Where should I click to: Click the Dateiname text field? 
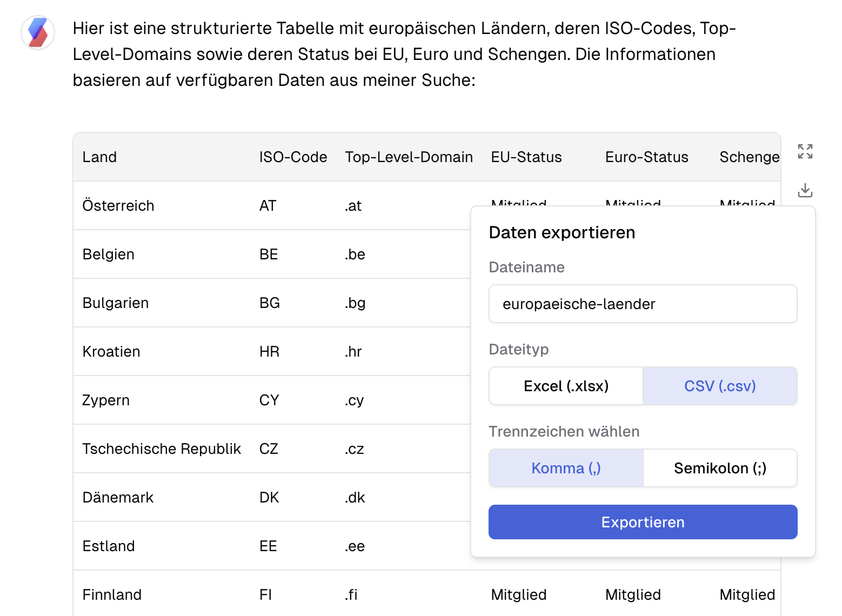click(643, 304)
